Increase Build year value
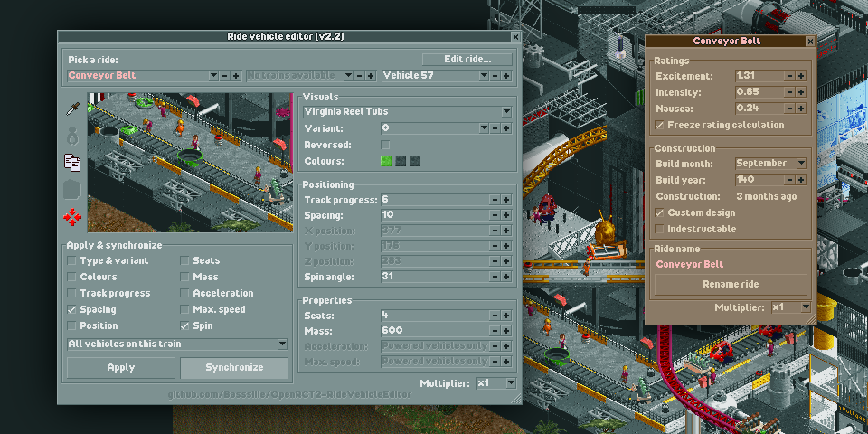Image resolution: width=868 pixels, height=434 pixels. (801, 180)
